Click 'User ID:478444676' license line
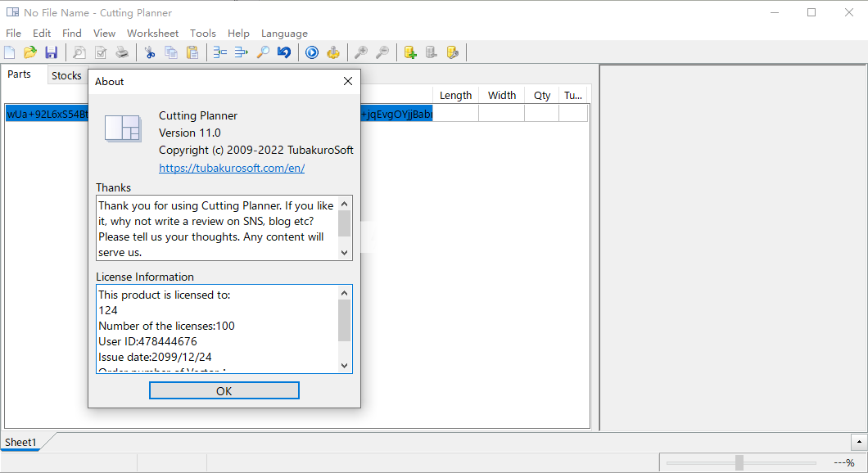The width and height of the screenshot is (868, 473). click(x=147, y=341)
